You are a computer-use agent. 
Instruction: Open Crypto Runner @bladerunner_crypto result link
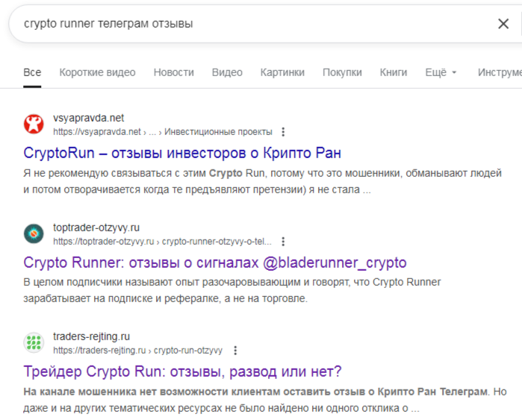point(215,263)
